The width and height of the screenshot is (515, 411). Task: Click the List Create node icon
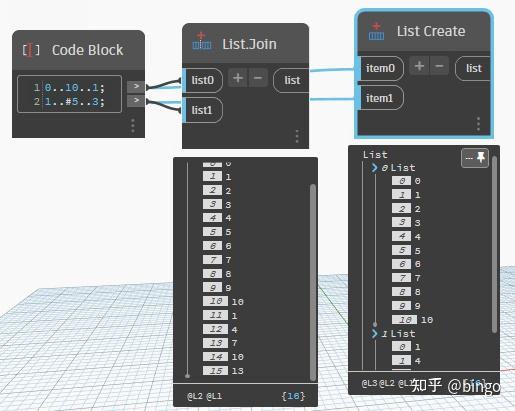376,31
